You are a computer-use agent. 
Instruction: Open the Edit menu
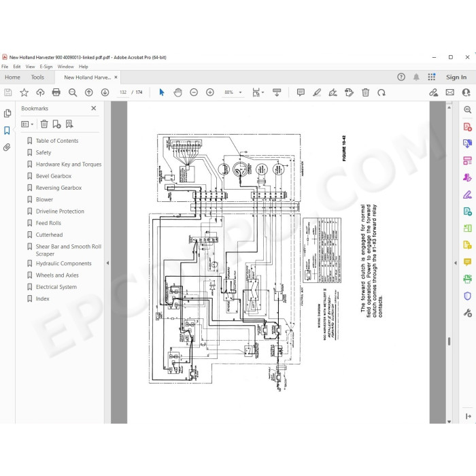point(17,67)
